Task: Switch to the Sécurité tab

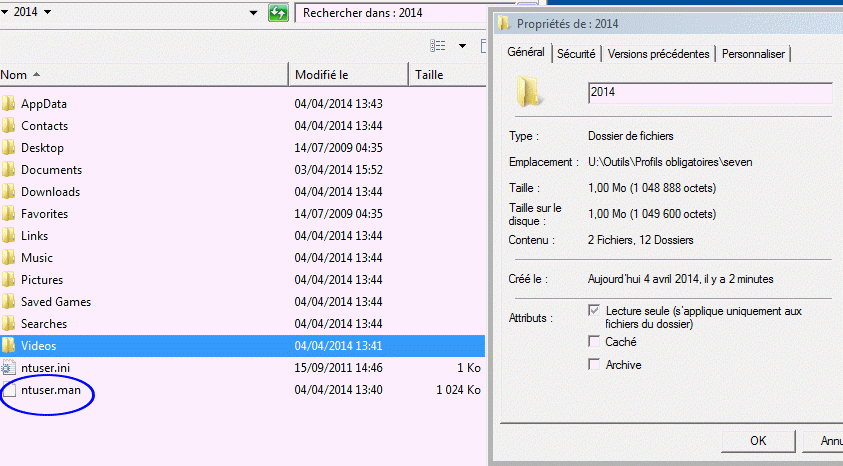Action: pyautogui.click(x=576, y=54)
